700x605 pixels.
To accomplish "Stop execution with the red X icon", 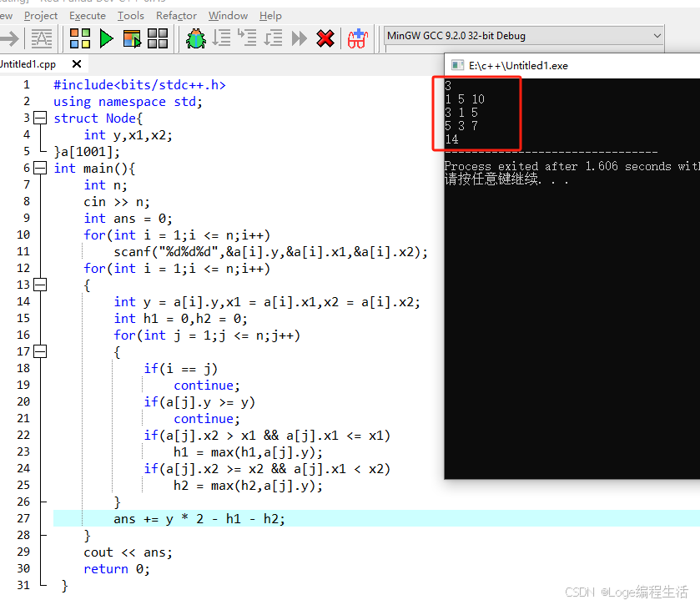I will pos(325,38).
